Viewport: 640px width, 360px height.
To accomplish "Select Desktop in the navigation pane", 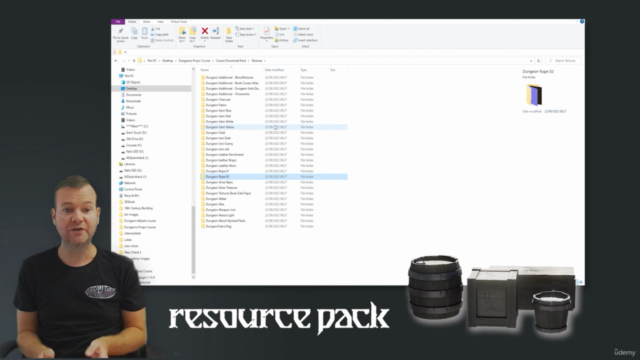I will point(131,89).
